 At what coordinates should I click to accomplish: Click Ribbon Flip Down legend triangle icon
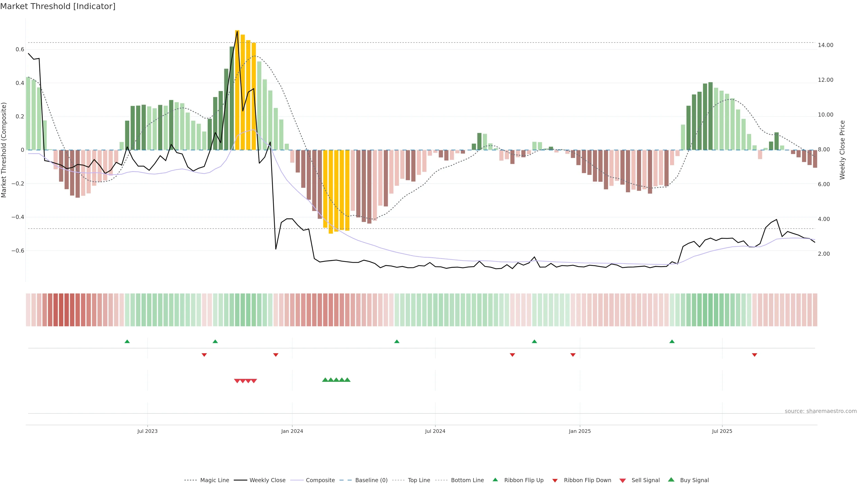pyautogui.click(x=555, y=481)
